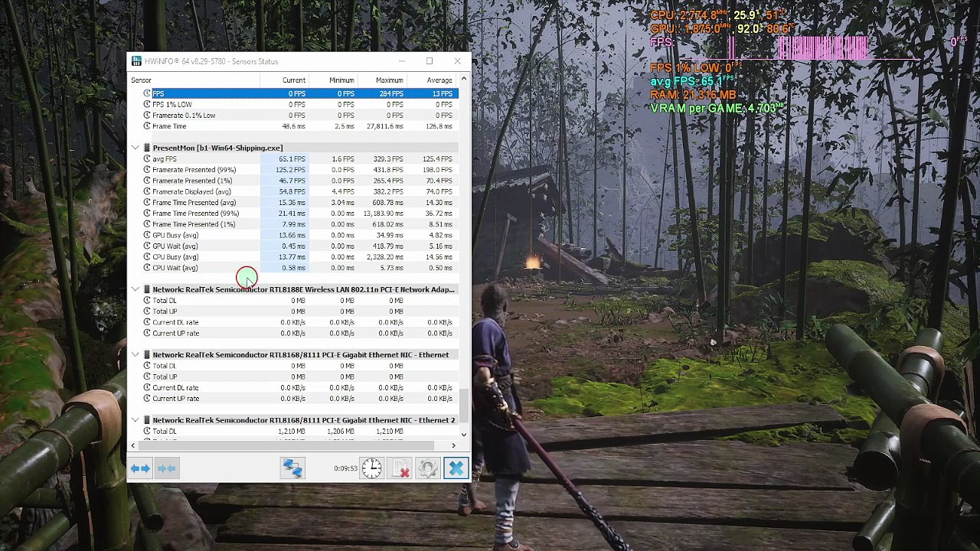This screenshot has width=980, height=551.
Task: Collapse the PresentMon sensor group
Action: tap(136, 148)
